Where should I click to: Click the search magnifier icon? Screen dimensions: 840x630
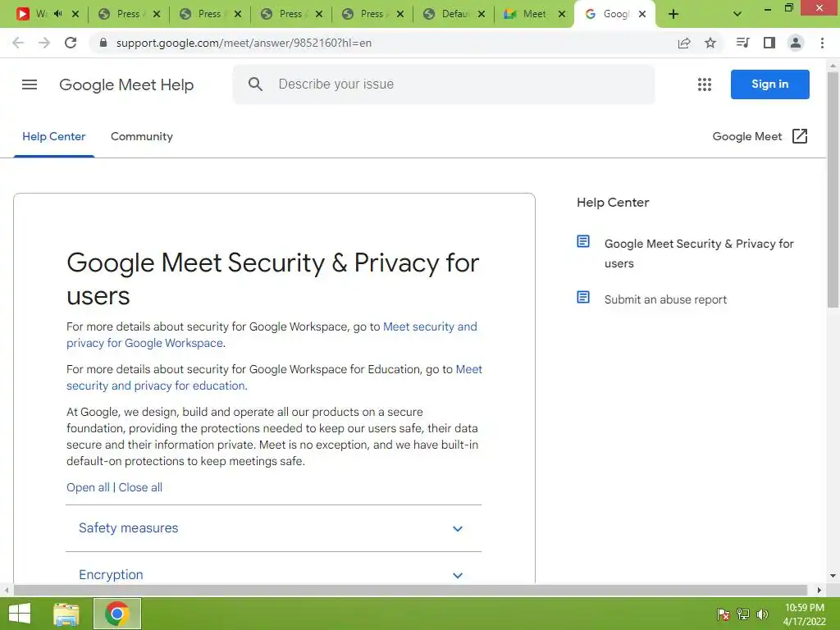pyautogui.click(x=256, y=84)
